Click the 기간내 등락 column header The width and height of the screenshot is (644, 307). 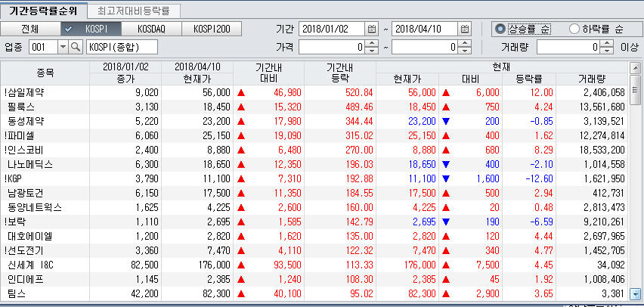click(x=340, y=73)
